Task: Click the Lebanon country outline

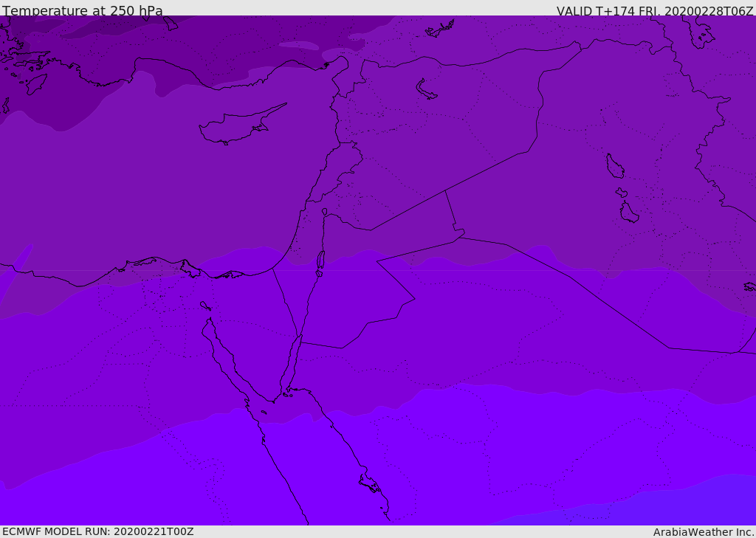Action: (x=336, y=171)
